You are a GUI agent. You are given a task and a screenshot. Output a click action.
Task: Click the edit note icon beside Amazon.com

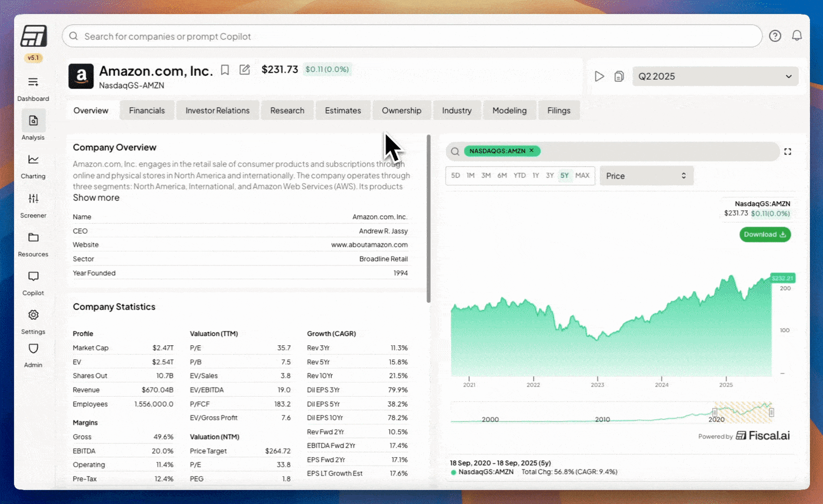[x=245, y=69]
